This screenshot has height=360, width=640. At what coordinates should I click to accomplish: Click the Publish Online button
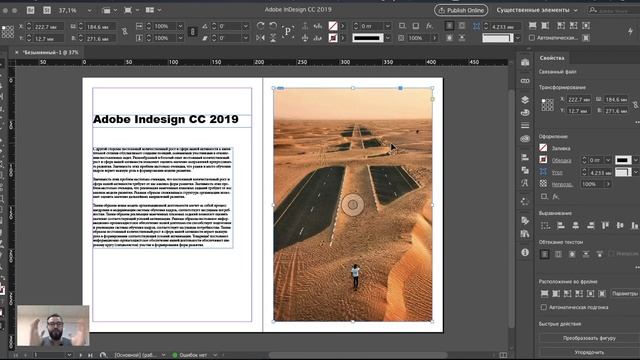click(461, 10)
